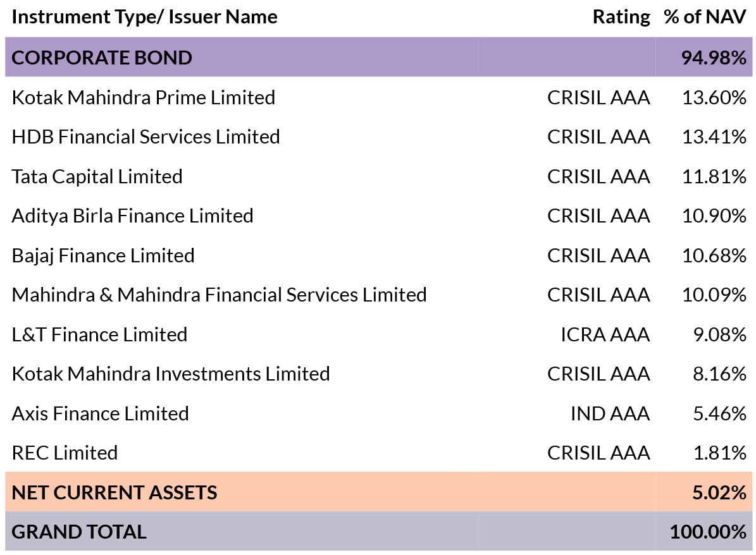Select Mahindra & Mahindra Financial Services Limited
Image resolution: width=756 pixels, height=555 pixels.
pos(220,295)
